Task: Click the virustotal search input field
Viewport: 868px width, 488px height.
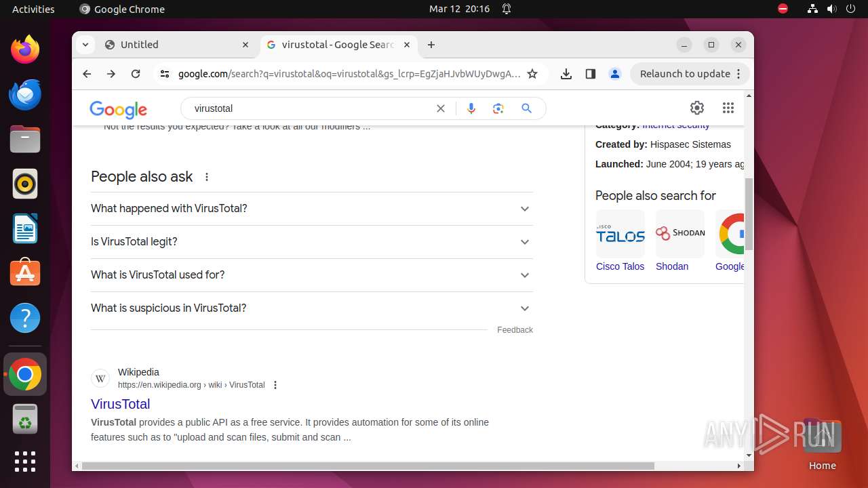Action: point(312,108)
